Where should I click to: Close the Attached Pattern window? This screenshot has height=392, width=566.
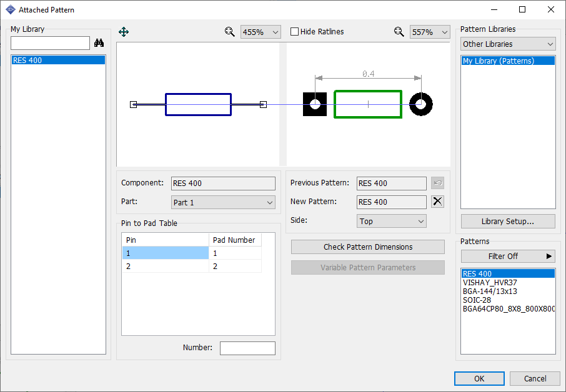[551, 10]
